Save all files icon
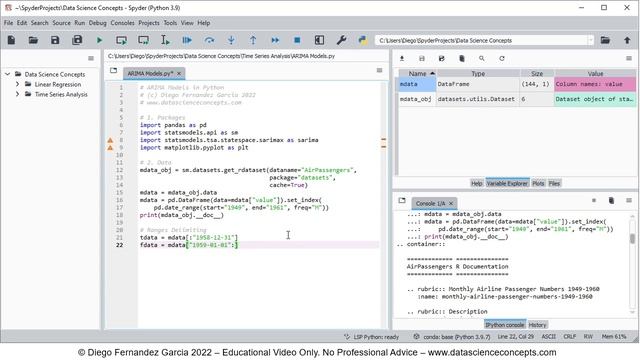Image resolution: width=640 pixels, height=360 pixels. (77, 40)
